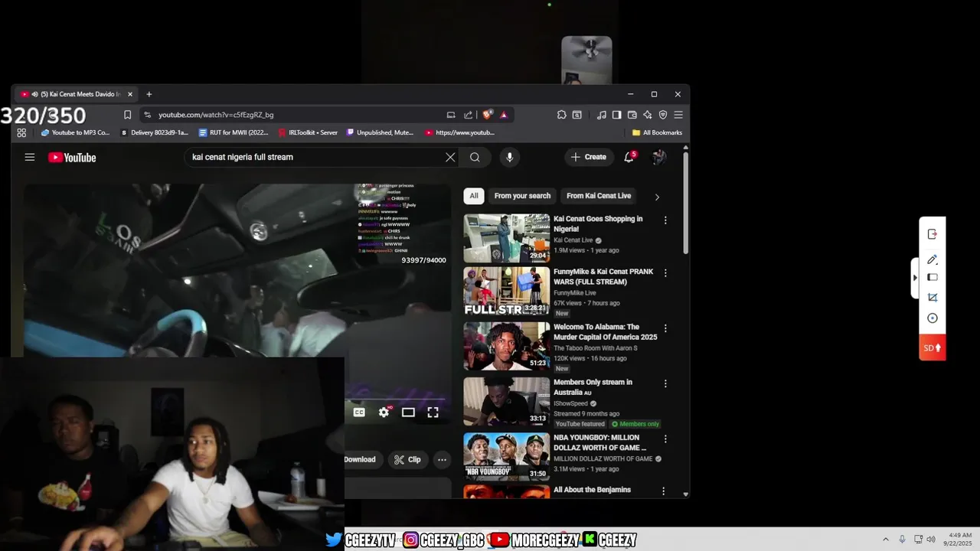Open the browser extensions puzzle icon
Screen dimensions: 980x551
point(561,115)
